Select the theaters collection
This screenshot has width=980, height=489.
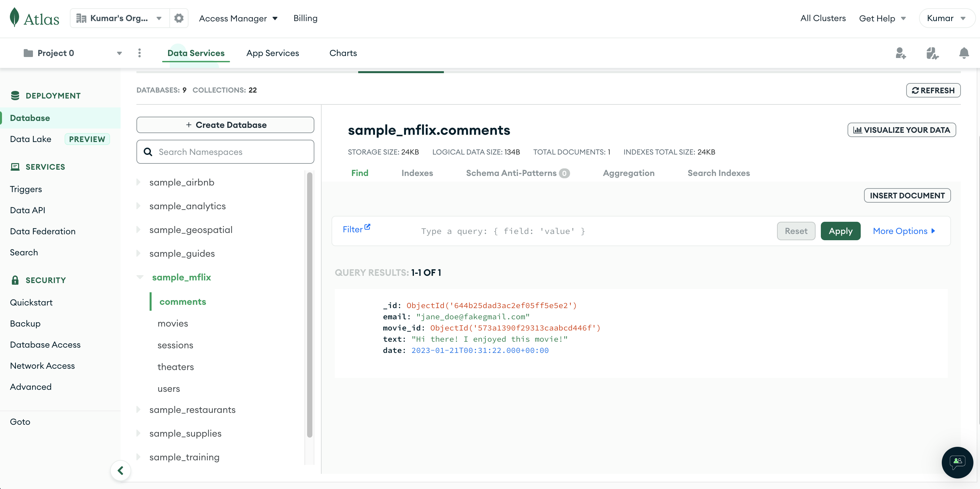click(175, 367)
